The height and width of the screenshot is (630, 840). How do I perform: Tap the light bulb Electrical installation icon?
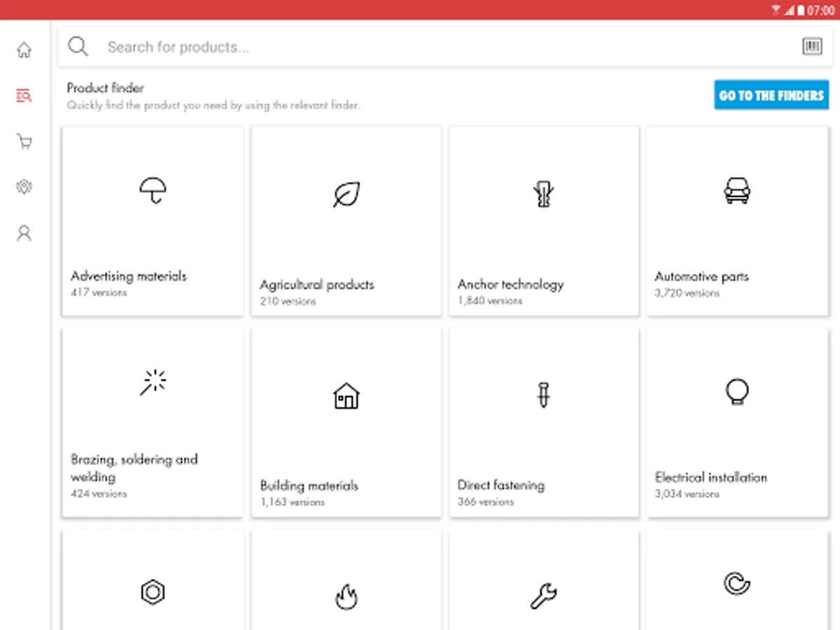[x=737, y=391]
